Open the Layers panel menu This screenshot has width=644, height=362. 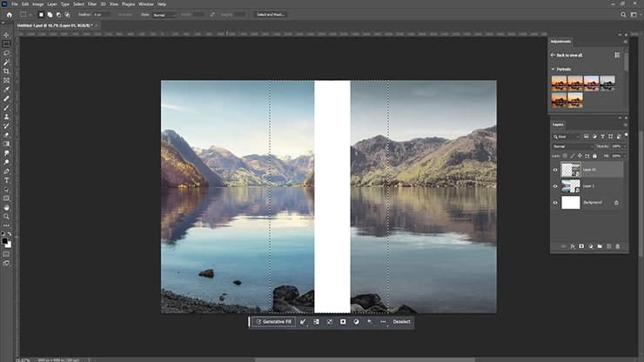click(625, 124)
